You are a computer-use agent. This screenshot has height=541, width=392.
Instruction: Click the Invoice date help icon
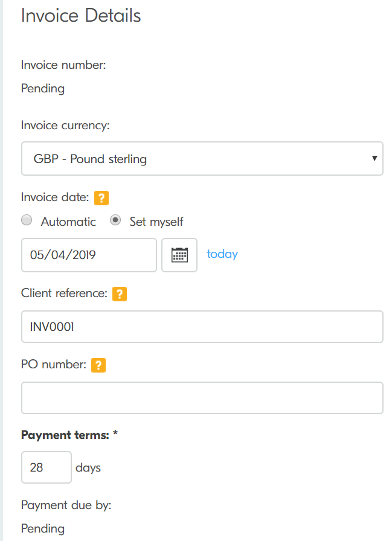pos(101,197)
